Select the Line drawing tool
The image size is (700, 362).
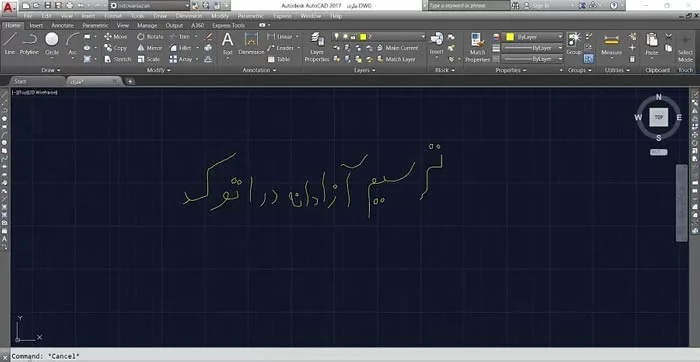click(10, 44)
